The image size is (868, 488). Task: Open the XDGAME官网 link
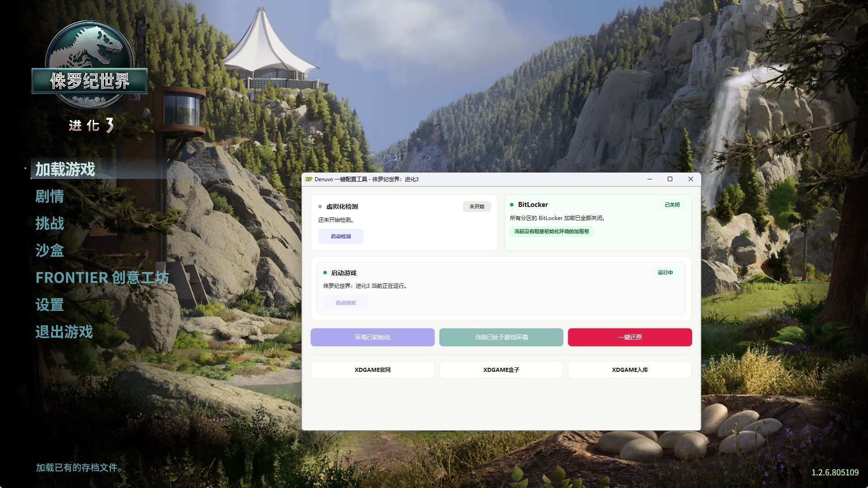[372, 370]
